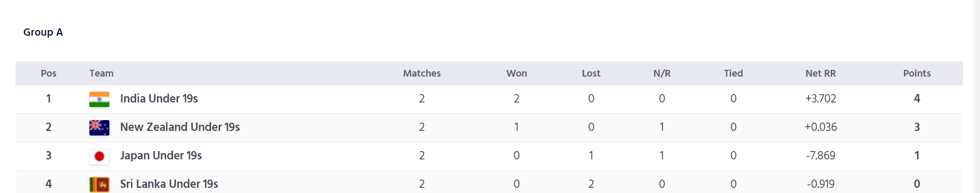Viewport: 980px width, 193px height.
Task: Click the New Zealand flag icon
Action: [x=99, y=128]
